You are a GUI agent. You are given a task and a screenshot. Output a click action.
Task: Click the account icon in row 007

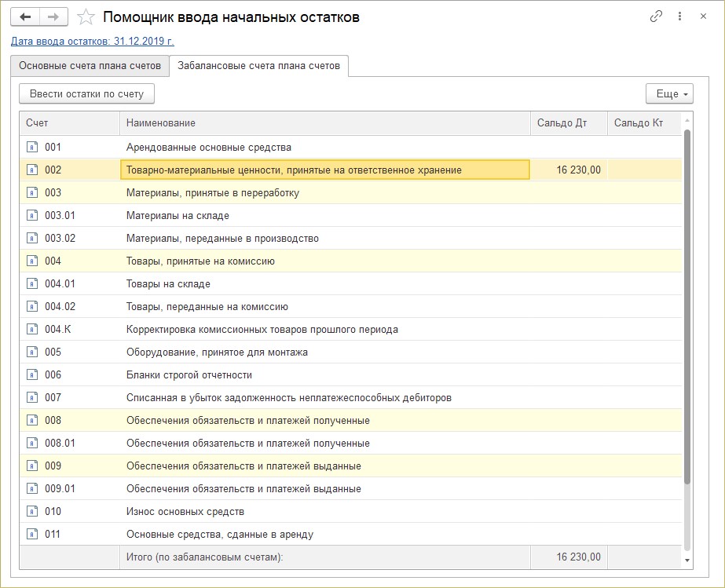32,397
